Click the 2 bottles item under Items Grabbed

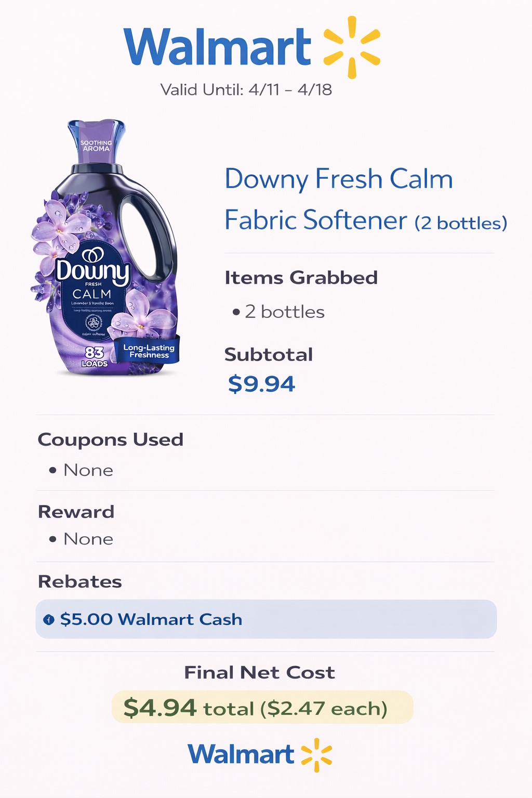point(285,312)
